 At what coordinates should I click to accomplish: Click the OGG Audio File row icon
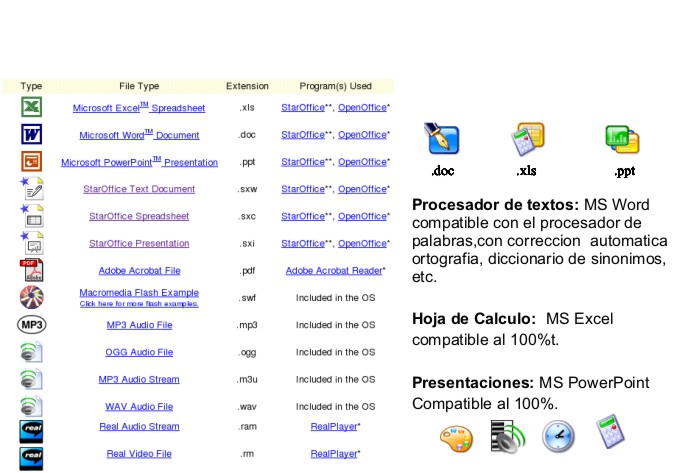pos(31,352)
